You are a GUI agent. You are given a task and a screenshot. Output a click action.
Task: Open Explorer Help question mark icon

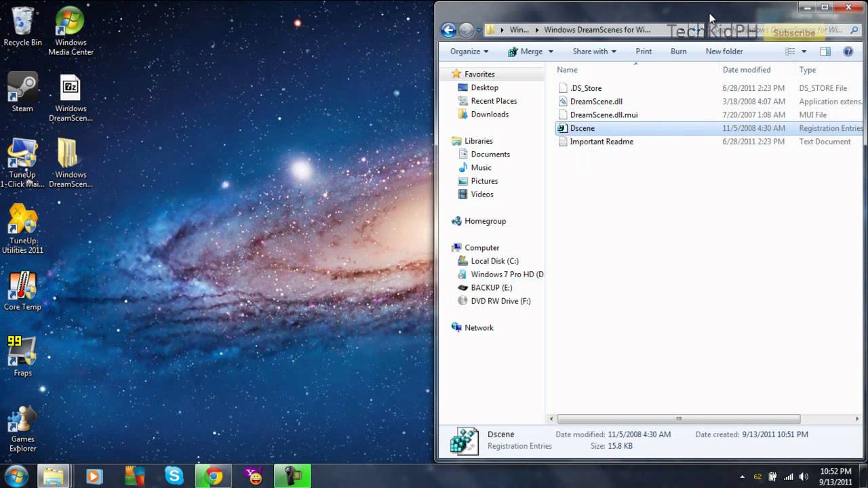pos(848,52)
